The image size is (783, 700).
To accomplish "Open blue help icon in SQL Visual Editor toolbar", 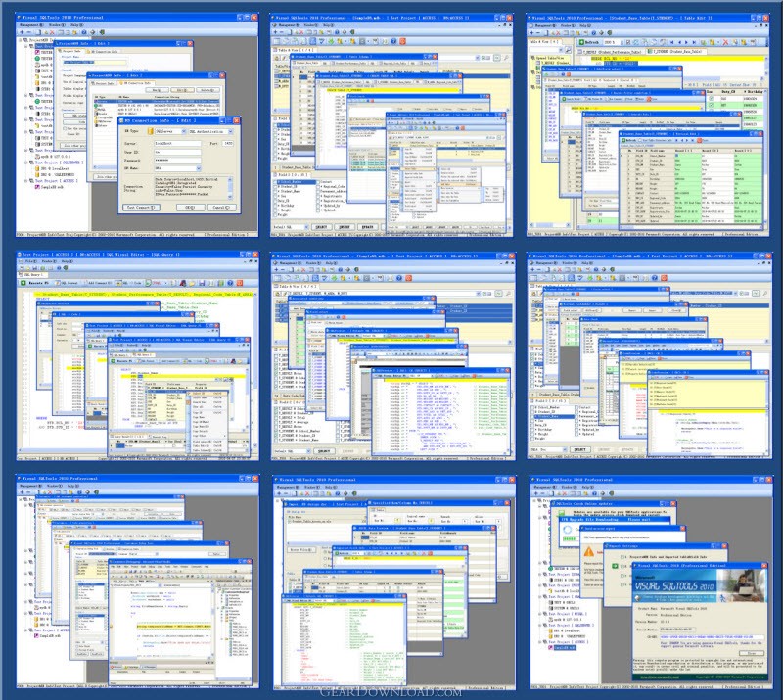I will tap(230, 283).
